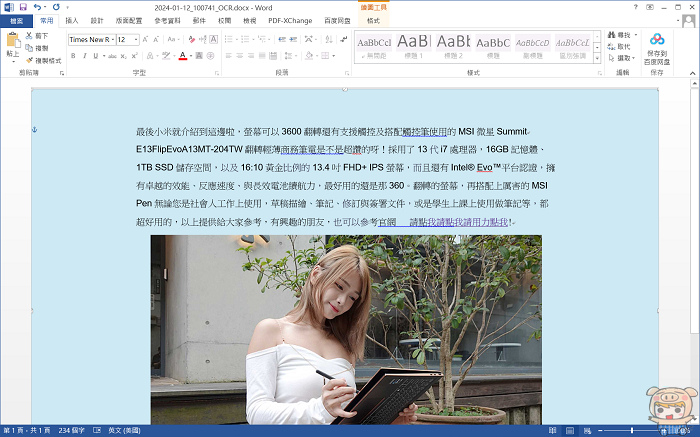
Task: Click the Find (尋找) binoculars icon
Action: [612, 35]
